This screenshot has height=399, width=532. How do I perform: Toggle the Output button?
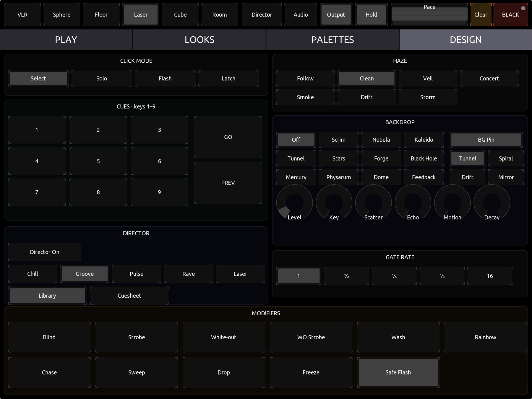coord(336,14)
